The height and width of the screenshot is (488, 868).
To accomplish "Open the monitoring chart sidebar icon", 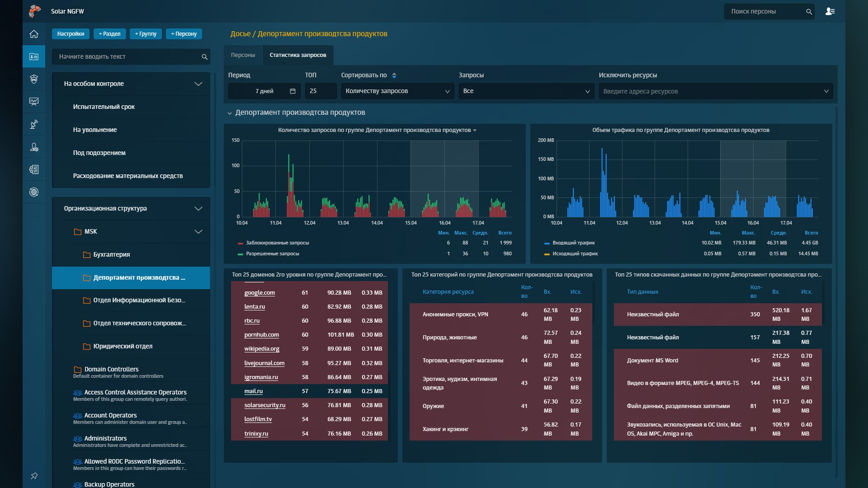I will click(x=34, y=102).
